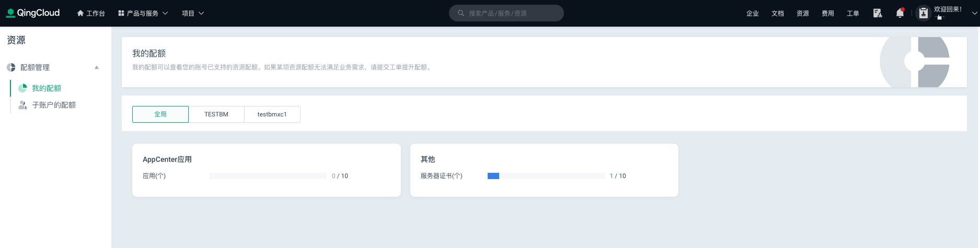Click the search magnifier icon

coord(461,13)
